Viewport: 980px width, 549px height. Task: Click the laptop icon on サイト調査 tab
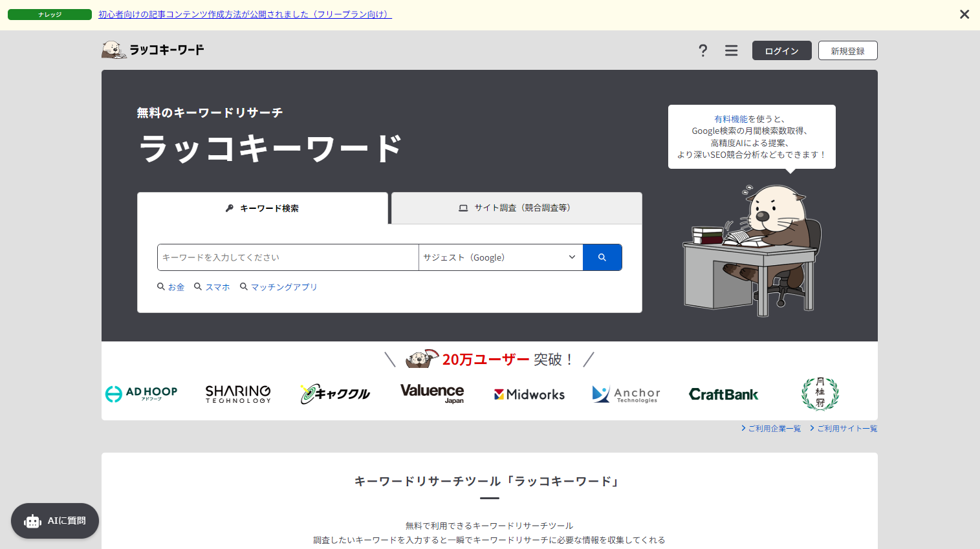pos(463,208)
